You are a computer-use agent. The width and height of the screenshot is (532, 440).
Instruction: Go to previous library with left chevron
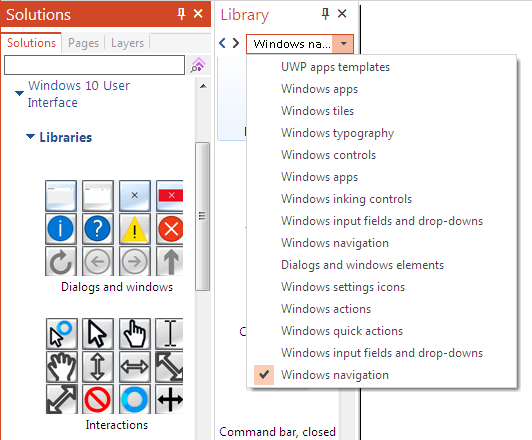tap(223, 43)
